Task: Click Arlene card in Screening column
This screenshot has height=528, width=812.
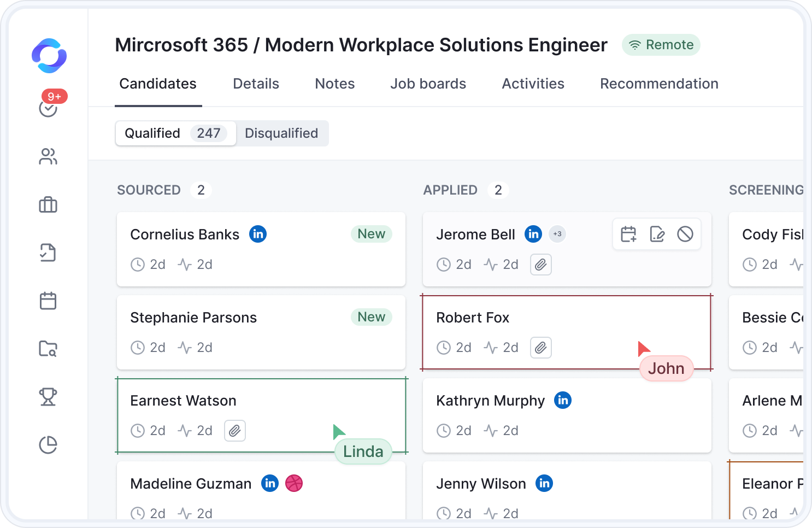Action: click(x=766, y=415)
